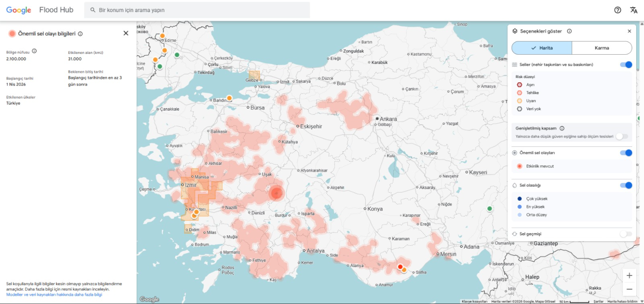Open Modeller ve veri kaynakları link

pyautogui.click(x=54, y=295)
